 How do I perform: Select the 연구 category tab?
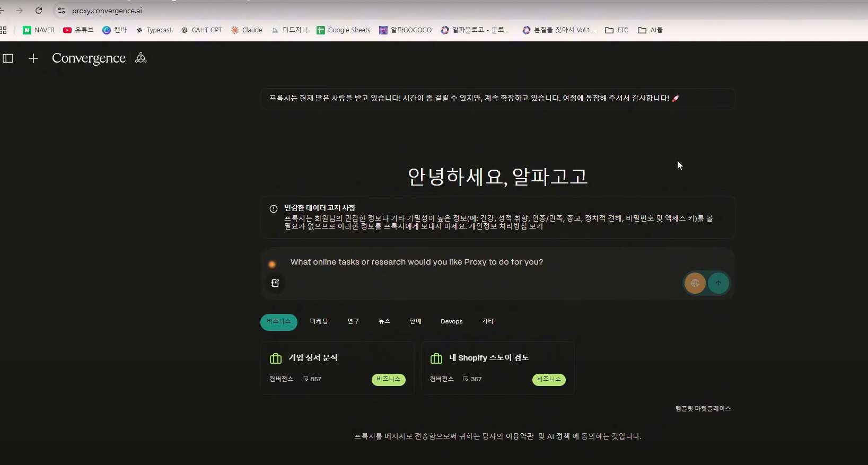pos(353,321)
